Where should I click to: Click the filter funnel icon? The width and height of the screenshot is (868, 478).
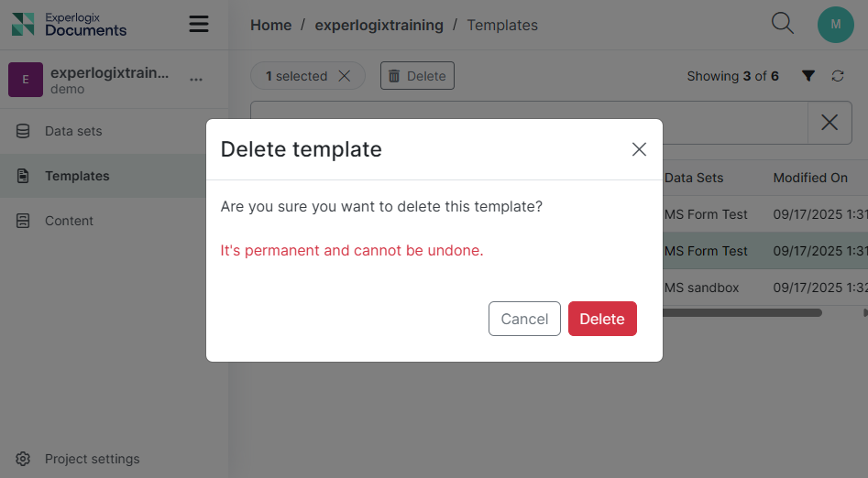(808, 76)
